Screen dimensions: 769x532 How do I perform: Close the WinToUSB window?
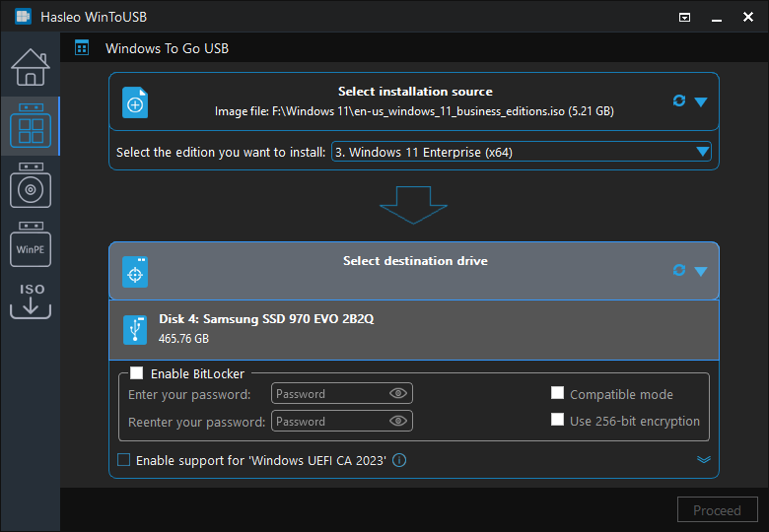point(748,17)
